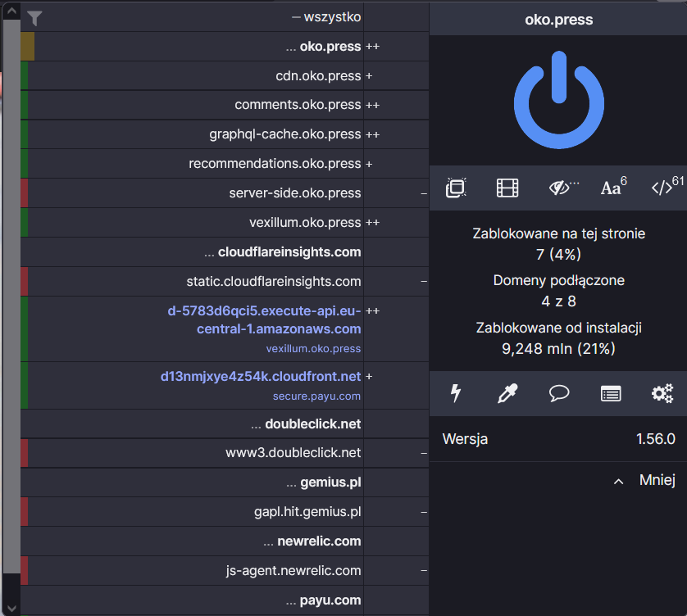This screenshot has height=616, width=687.
Task: Click the filter funnel icon
Action: click(x=34, y=18)
